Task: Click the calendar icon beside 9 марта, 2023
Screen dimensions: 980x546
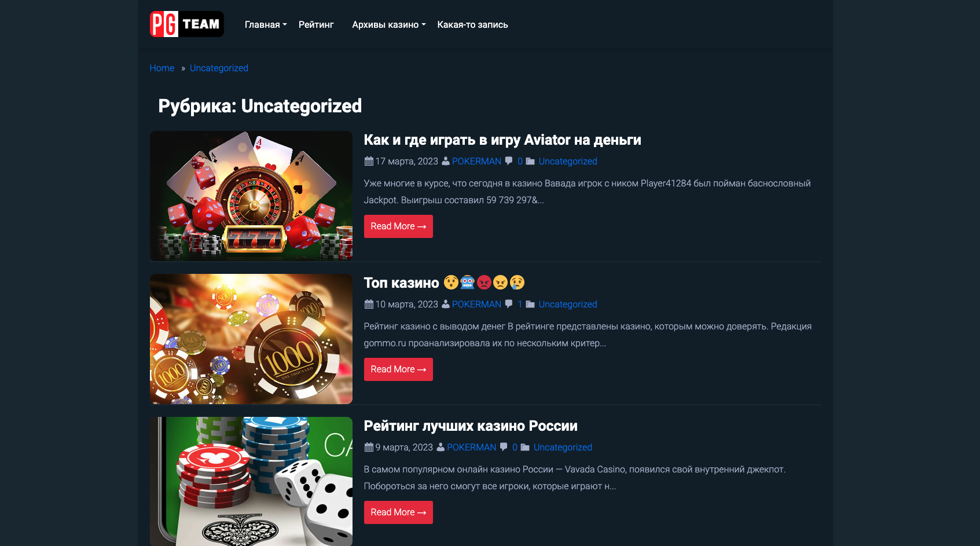Action: click(369, 447)
